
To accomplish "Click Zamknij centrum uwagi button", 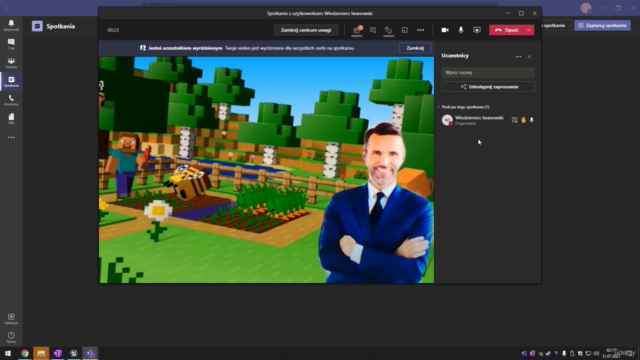I will click(x=306, y=30).
